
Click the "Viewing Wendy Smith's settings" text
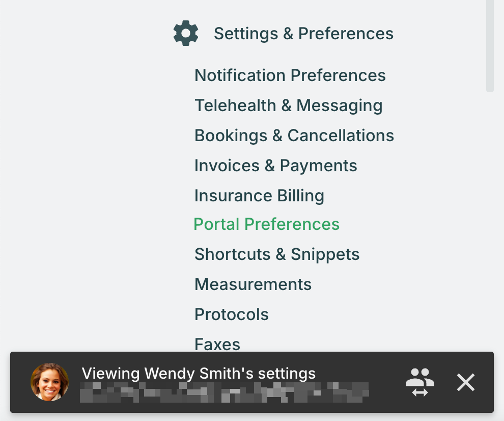click(199, 374)
